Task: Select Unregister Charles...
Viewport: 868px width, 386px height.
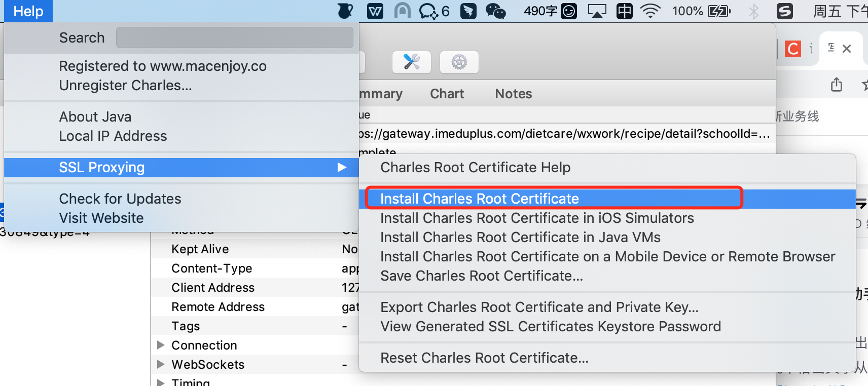Action: 182,86
